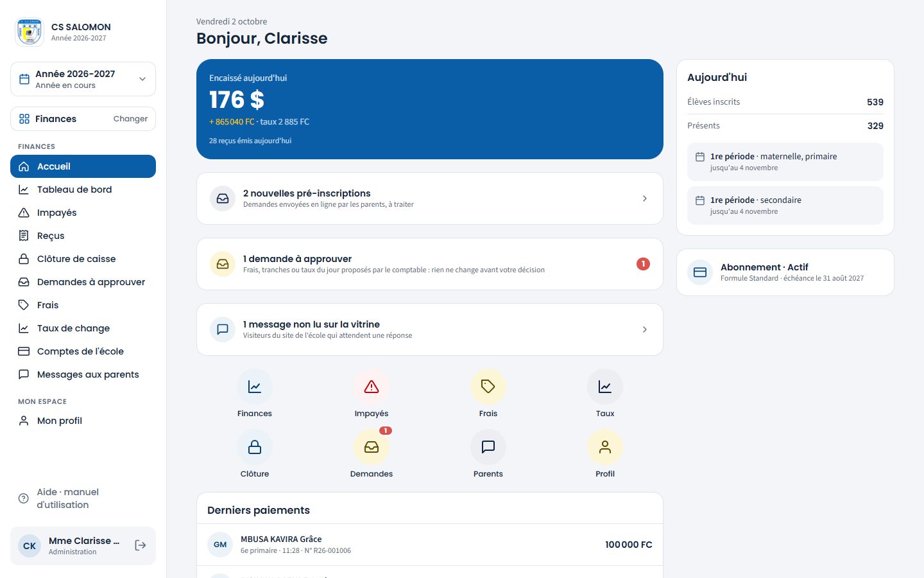Open the 1 demande à approuver card
This screenshot has height=578, width=924.
click(430, 264)
